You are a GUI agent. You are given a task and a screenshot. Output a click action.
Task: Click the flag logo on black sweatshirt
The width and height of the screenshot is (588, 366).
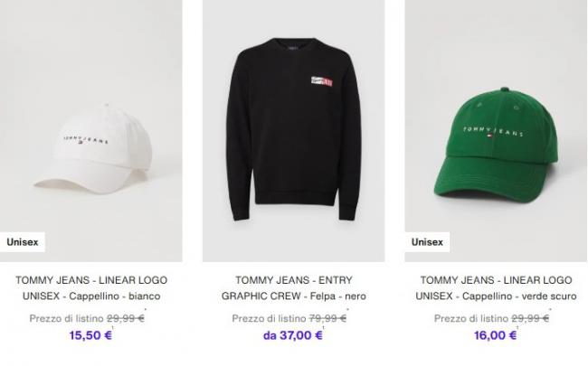(321, 81)
